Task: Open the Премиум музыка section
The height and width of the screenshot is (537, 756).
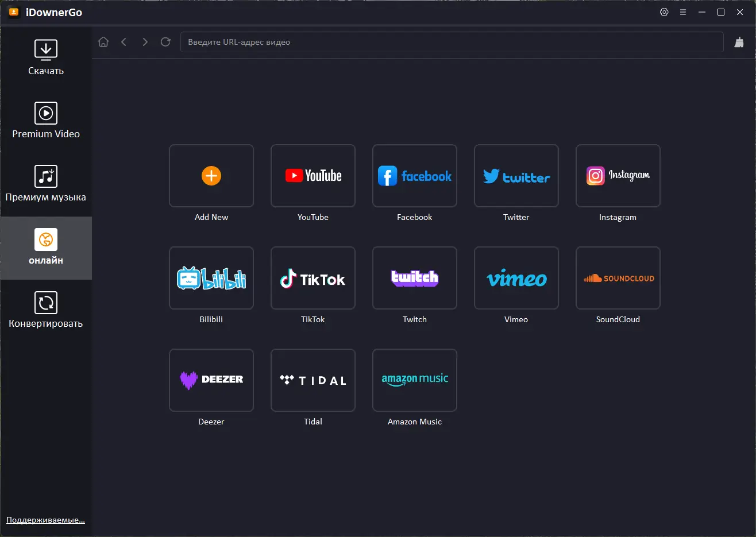Action: 46,184
